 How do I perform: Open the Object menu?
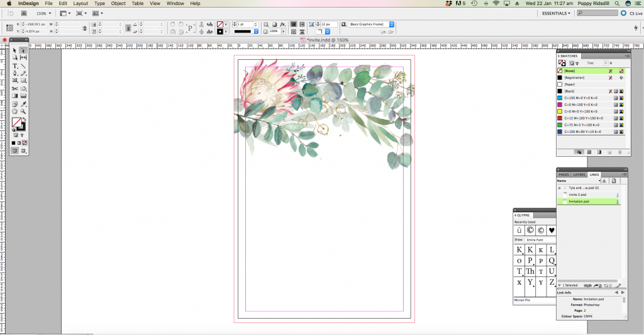click(118, 4)
